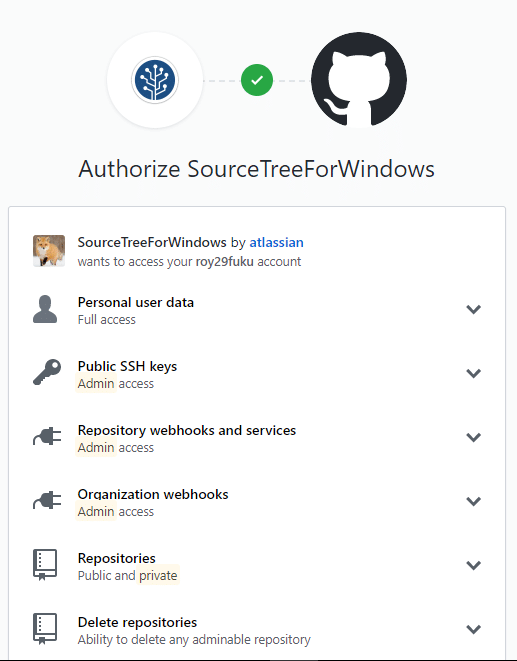Expand the Repositories permission chevron
This screenshot has width=517, height=661.
[474, 565]
